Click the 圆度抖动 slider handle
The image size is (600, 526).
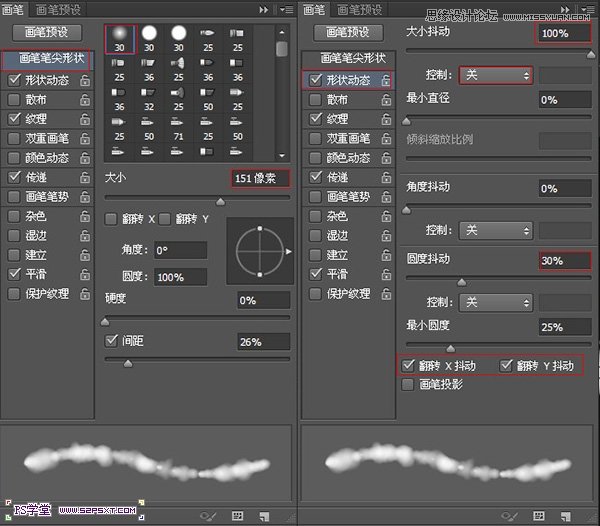coord(461,282)
